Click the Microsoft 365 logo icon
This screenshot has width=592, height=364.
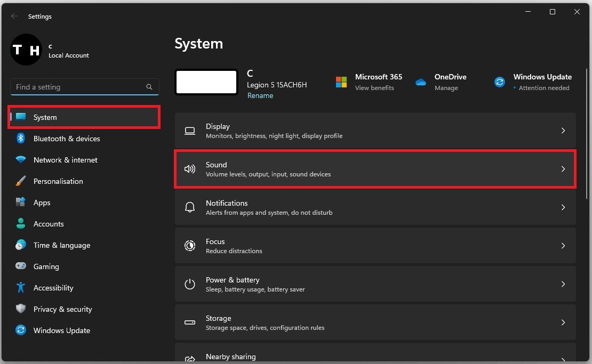341,82
